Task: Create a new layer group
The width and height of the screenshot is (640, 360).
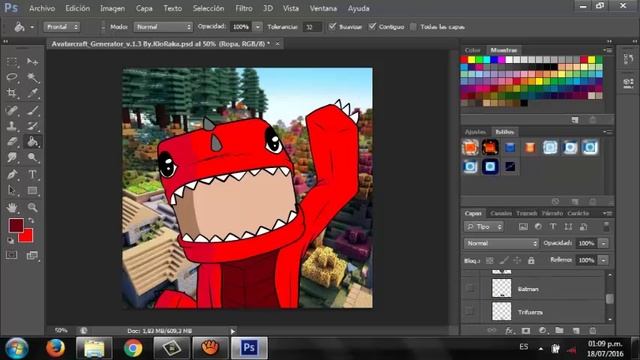Action: click(559, 331)
